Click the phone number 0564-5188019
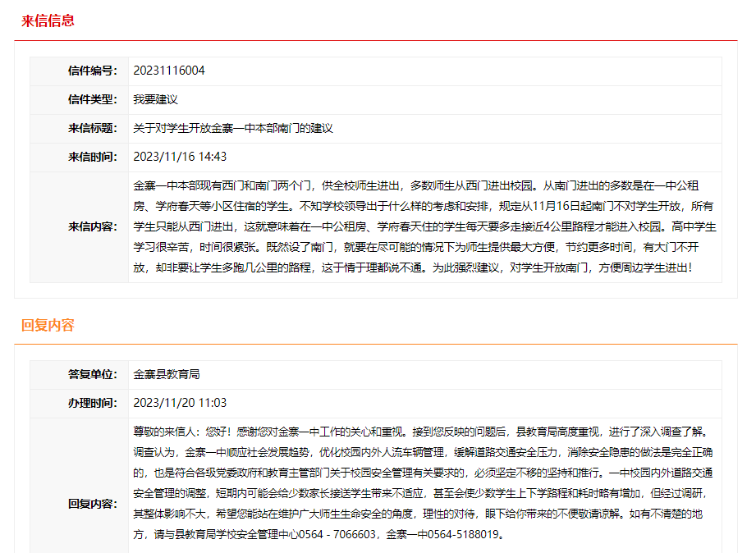The height and width of the screenshot is (553, 756). 463,535
